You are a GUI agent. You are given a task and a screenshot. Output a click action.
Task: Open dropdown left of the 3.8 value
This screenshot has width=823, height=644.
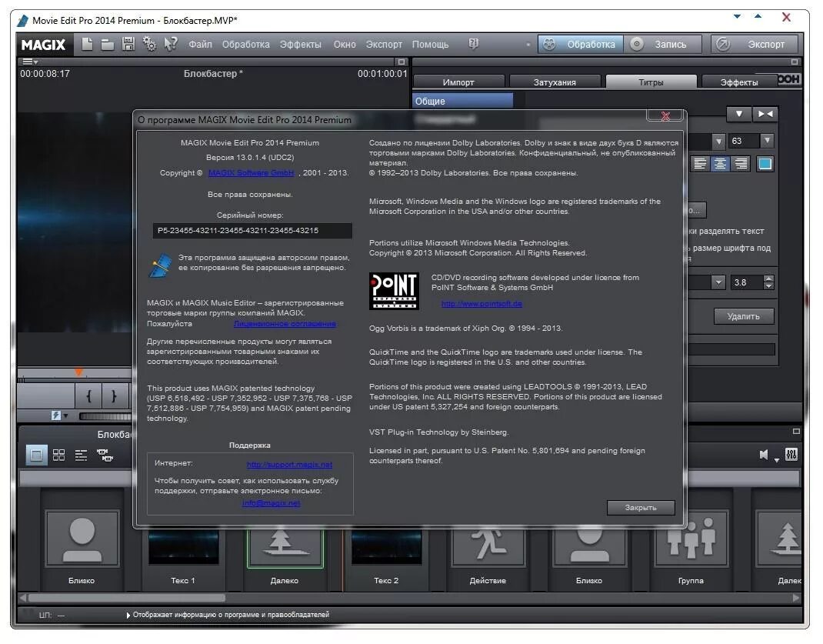click(718, 282)
